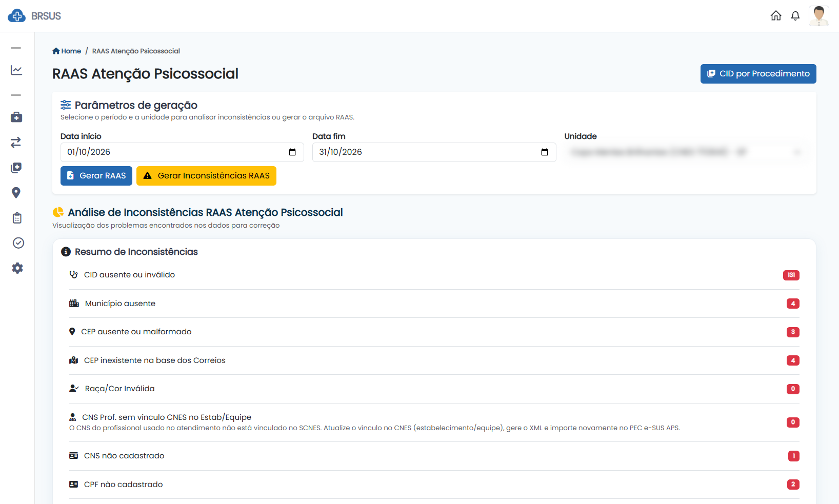Open the location pin sidebar icon
The width and height of the screenshot is (839, 504).
point(16,193)
